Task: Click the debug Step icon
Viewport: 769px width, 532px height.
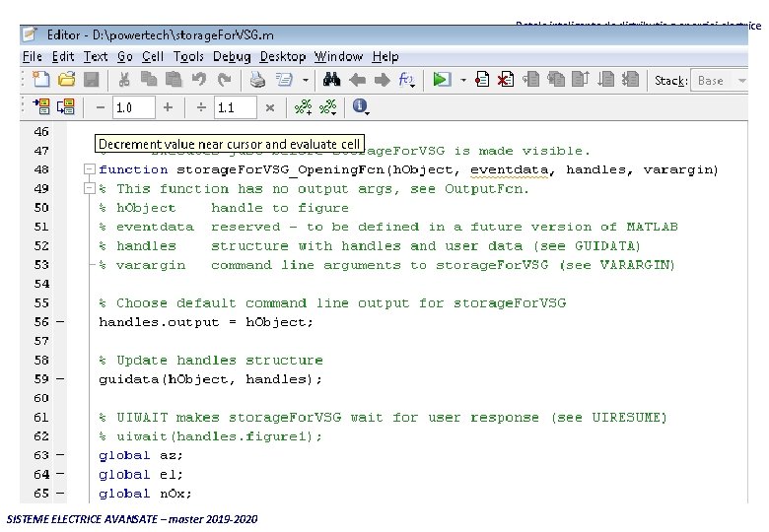Action: coord(531,80)
